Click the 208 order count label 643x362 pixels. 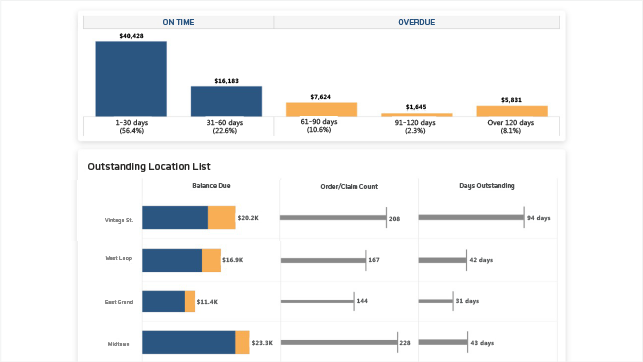pyautogui.click(x=394, y=219)
